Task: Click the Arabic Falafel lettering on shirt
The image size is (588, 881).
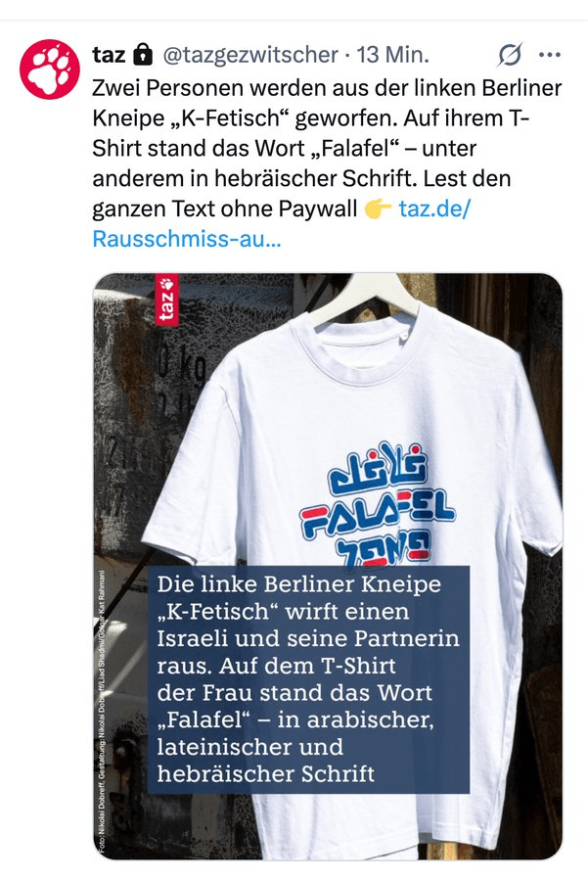Action: (378, 469)
